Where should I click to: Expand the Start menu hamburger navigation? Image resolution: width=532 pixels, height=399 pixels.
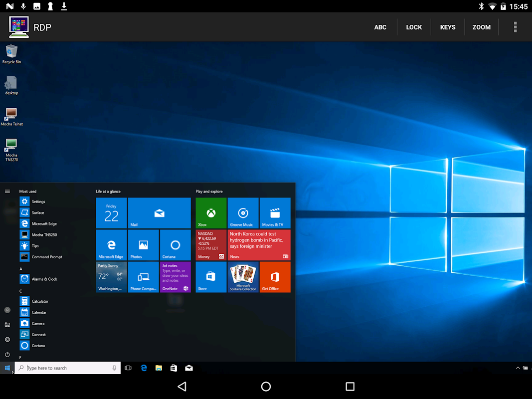[x=7, y=192]
